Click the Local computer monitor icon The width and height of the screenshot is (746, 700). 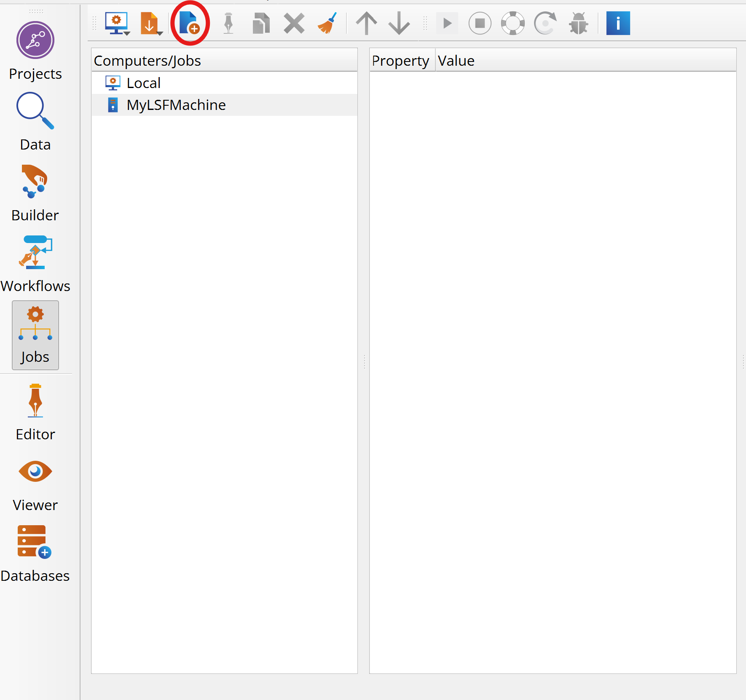[113, 83]
